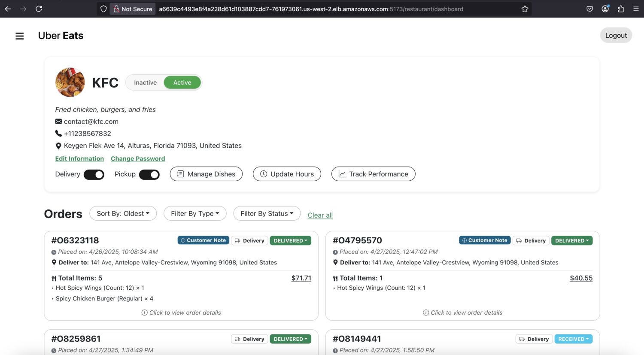Open the browser extensions puzzle icon
This screenshot has height=355, width=644.
point(621,9)
